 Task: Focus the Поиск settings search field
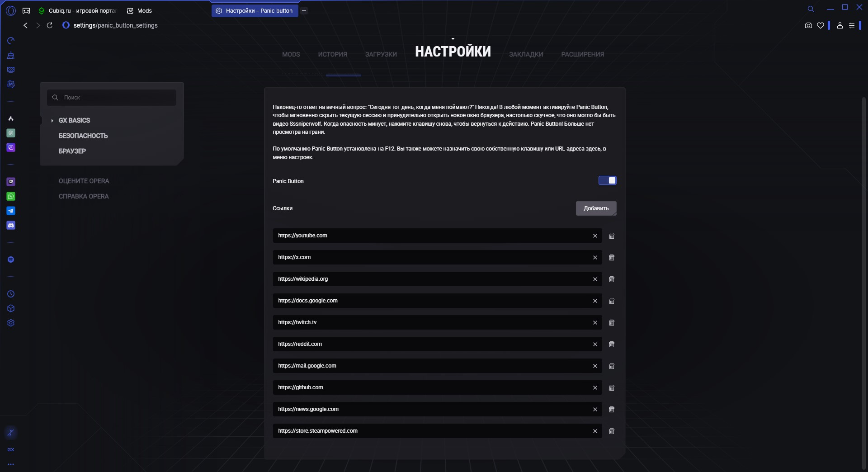pos(111,98)
